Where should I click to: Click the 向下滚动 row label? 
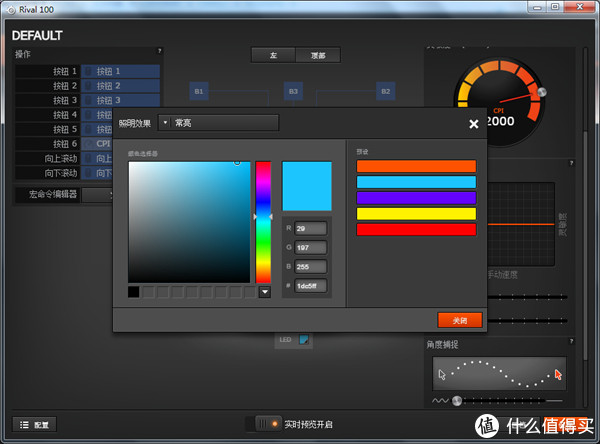coord(60,173)
